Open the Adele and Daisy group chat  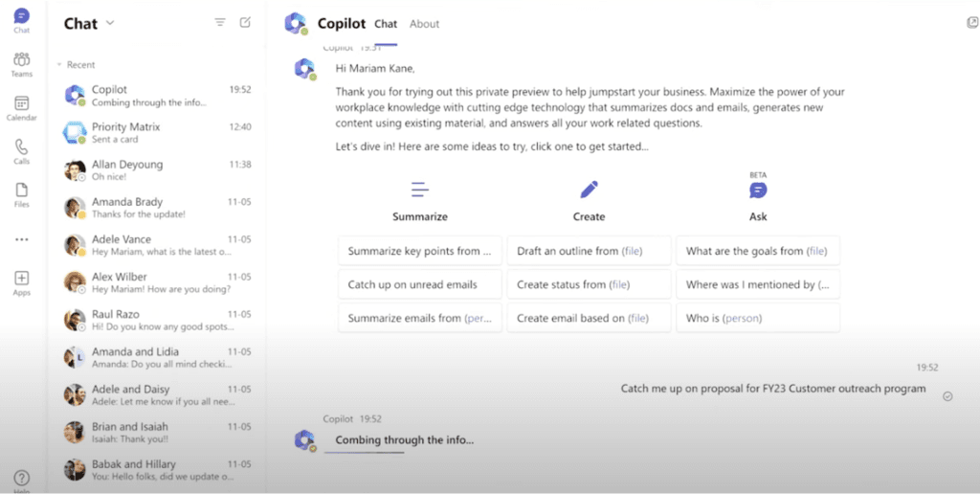point(158,395)
